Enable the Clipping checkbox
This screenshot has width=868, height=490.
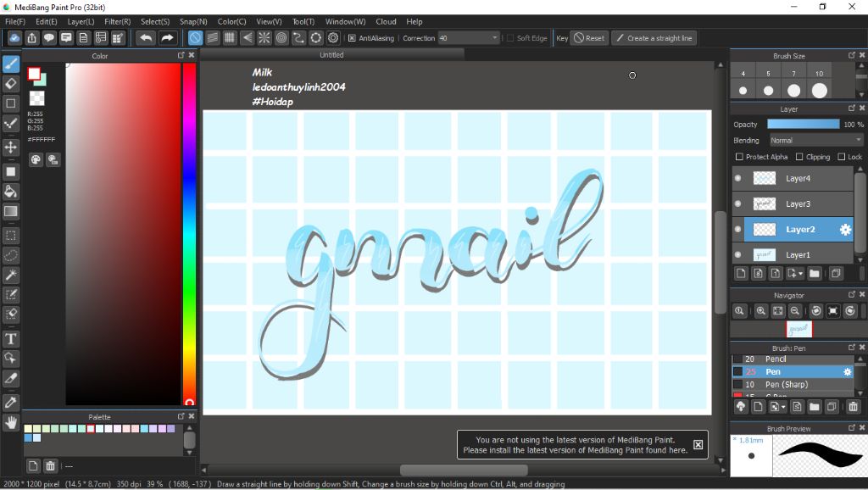799,157
